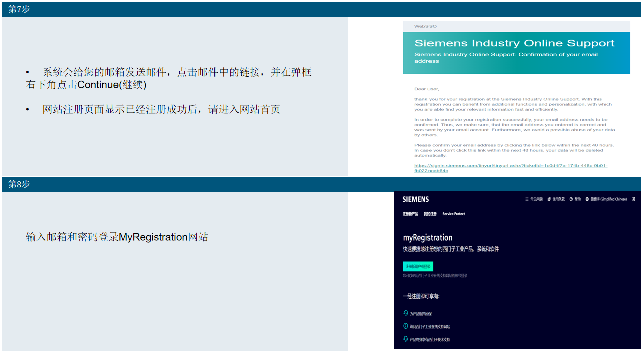The width and height of the screenshot is (644, 351).
Task: Open the 帮助 question mark help icon
Action: (x=571, y=199)
